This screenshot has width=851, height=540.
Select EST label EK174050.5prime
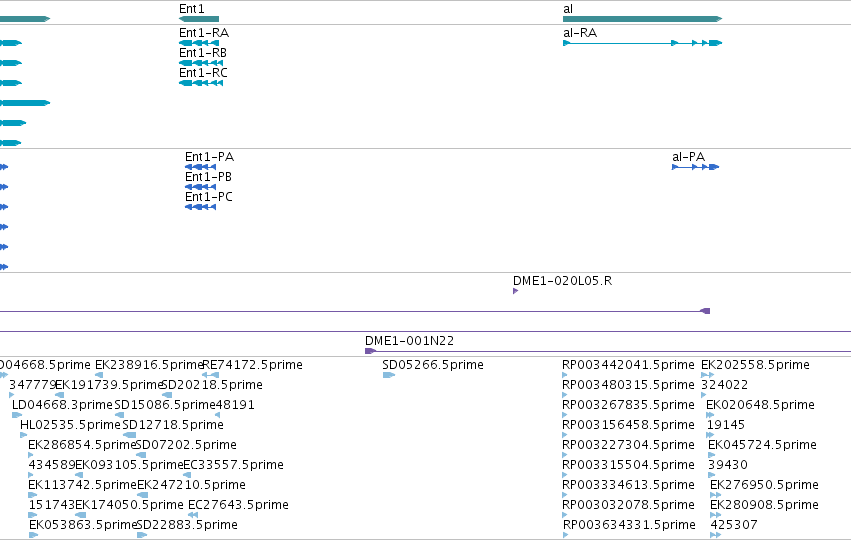pos(129,505)
